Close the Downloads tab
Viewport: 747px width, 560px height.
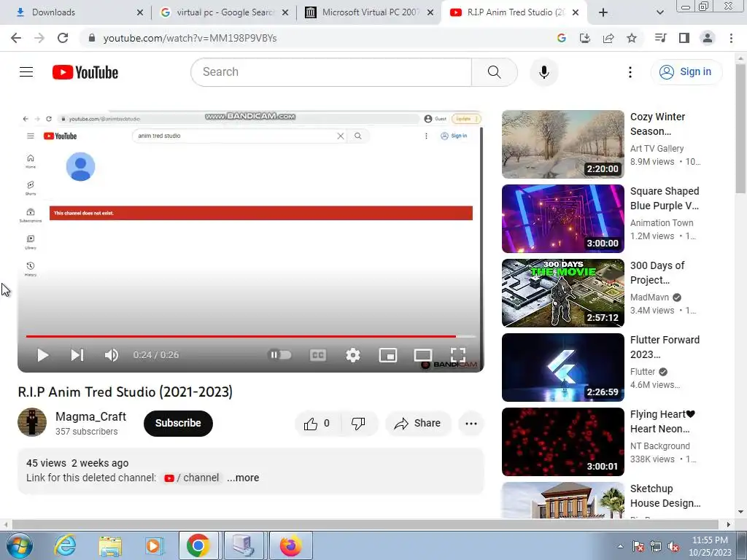(x=139, y=12)
